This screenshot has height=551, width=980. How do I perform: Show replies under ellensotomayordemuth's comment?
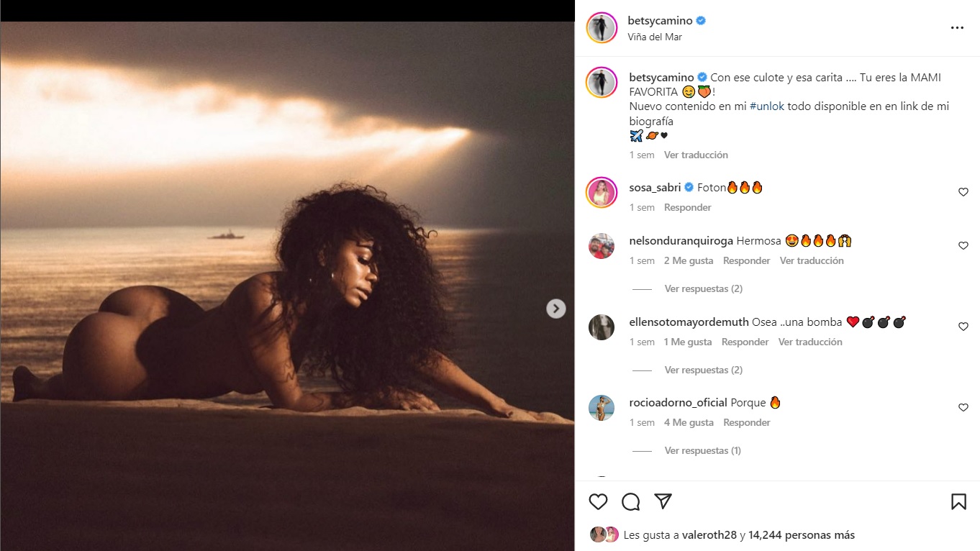tap(703, 370)
